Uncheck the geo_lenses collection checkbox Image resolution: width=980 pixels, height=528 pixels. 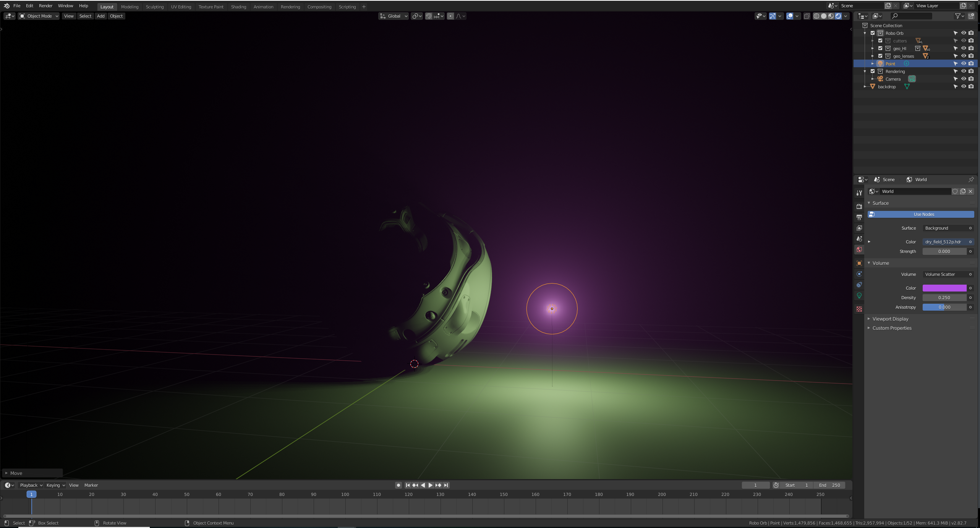point(880,56)
